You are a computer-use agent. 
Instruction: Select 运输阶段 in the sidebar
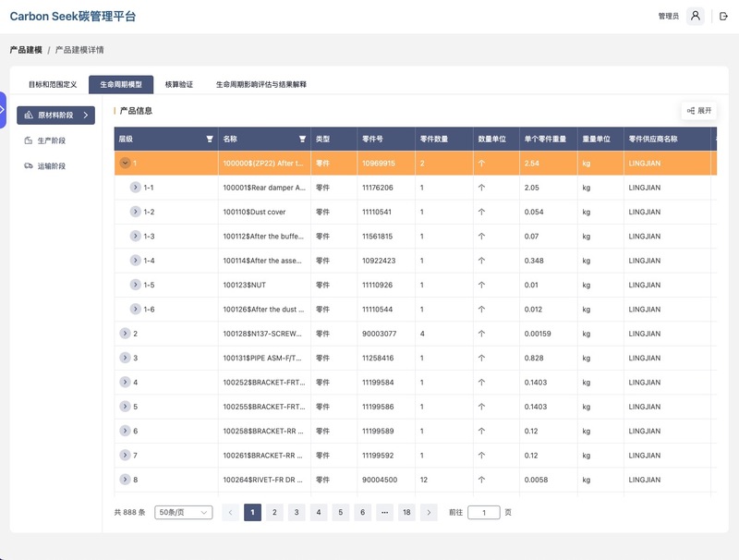[x=45, y=166]
